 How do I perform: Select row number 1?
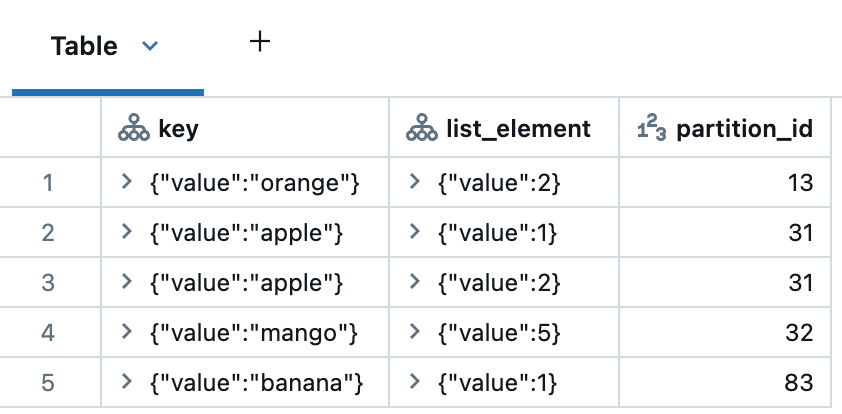pyautogui.click(x=48, y=182)
